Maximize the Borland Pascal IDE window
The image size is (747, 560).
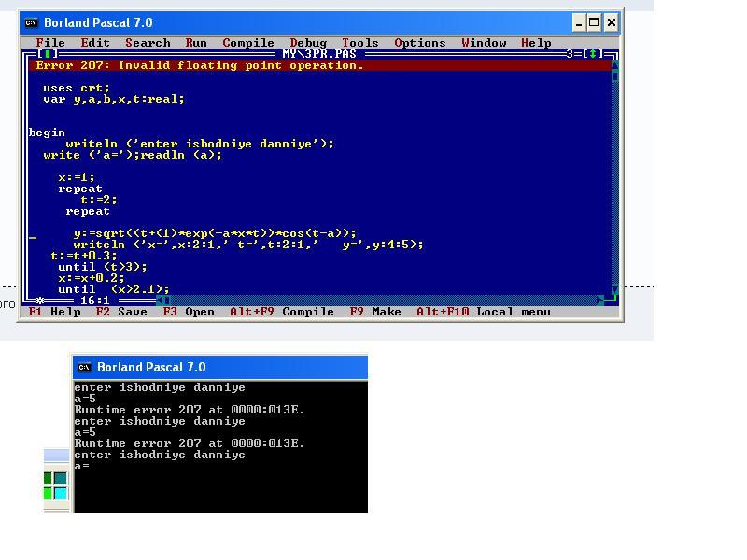coord(595,22)
